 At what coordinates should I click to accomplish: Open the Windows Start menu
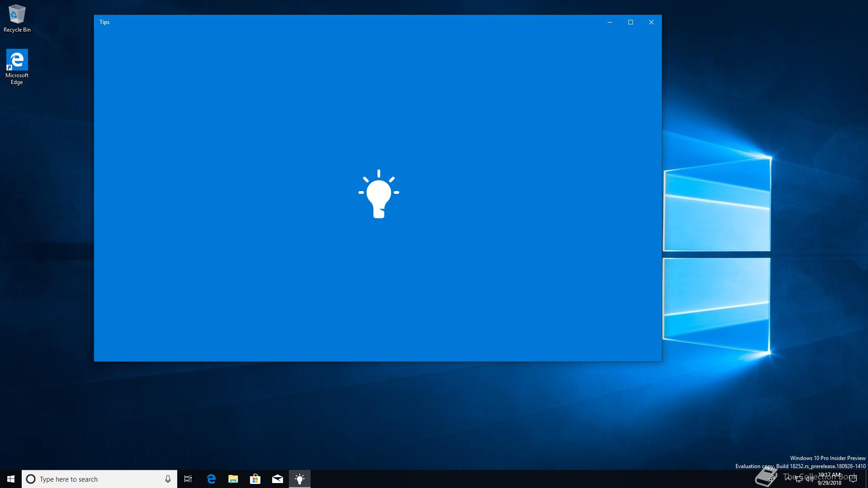pyautogui.click(x=11, y=479)
